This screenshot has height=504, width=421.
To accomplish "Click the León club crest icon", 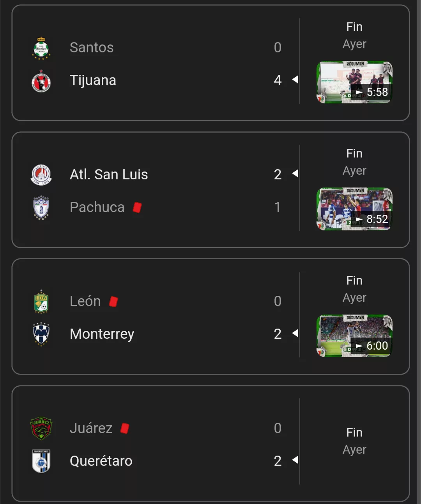I will [41, 301].
